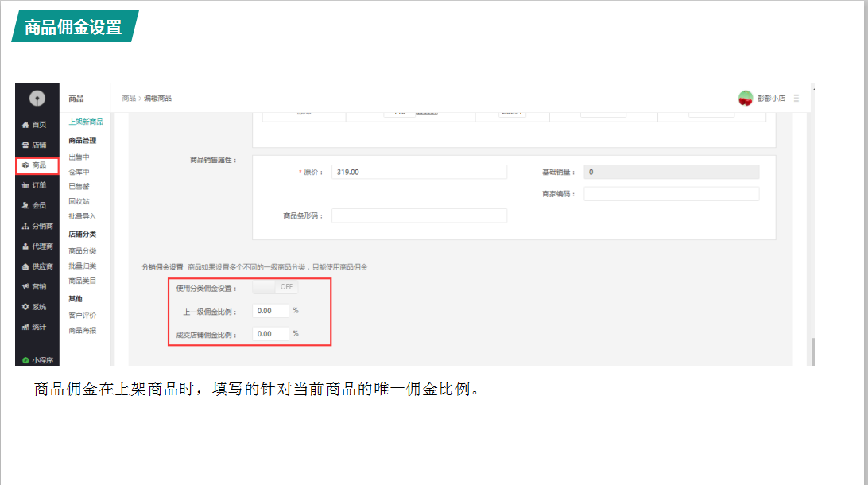This screenshot has height=485, width=868.
Task: Click the 上架新商品 link
Action: 86,122
